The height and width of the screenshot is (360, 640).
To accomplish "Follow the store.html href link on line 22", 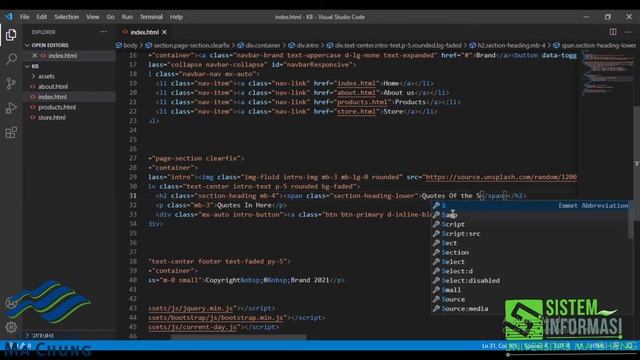I will (356, 111).
